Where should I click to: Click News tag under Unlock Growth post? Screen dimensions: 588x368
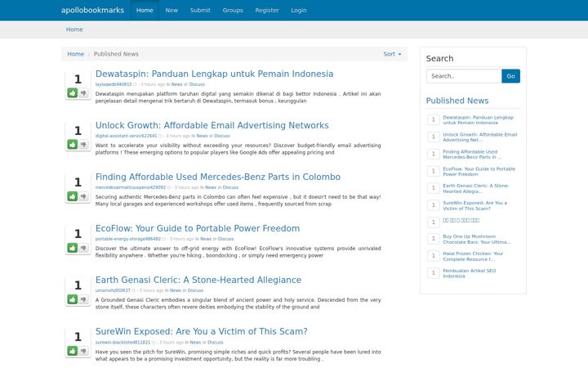pos(203,136)
